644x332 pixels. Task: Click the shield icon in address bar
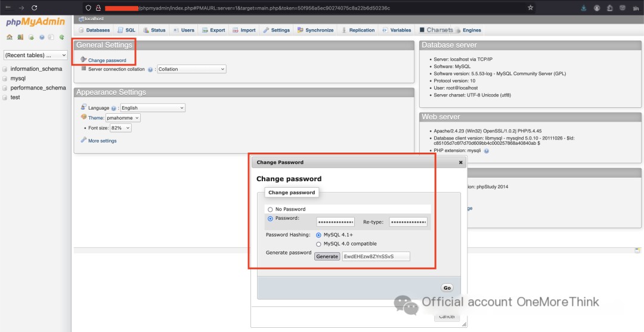(88, 8)
